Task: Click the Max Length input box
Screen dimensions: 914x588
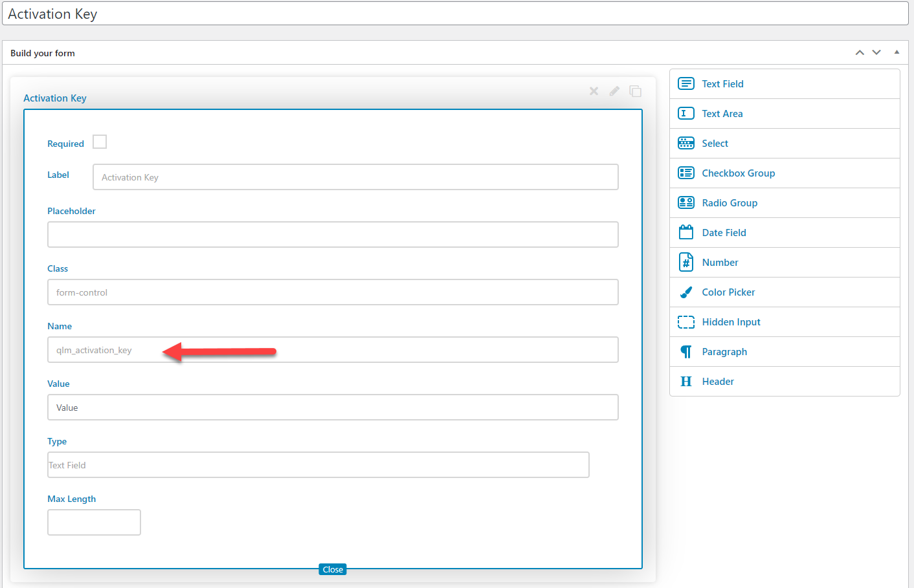Action: click(94, 522)
